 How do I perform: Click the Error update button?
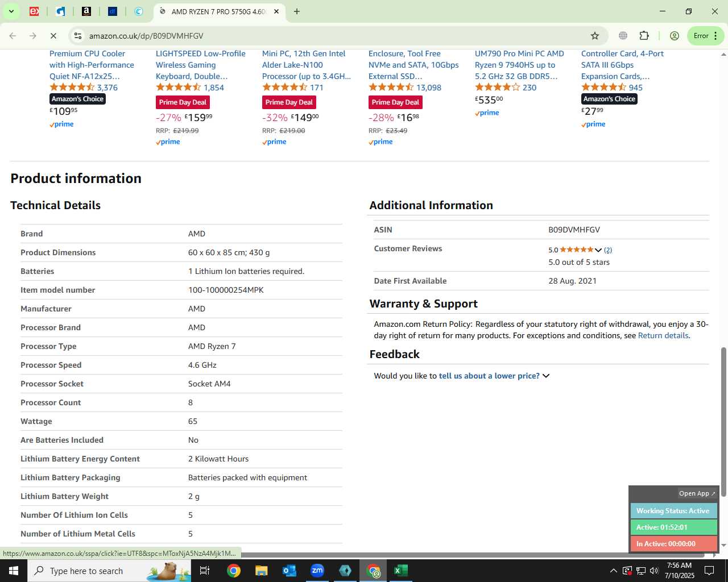tap(705, 36)
